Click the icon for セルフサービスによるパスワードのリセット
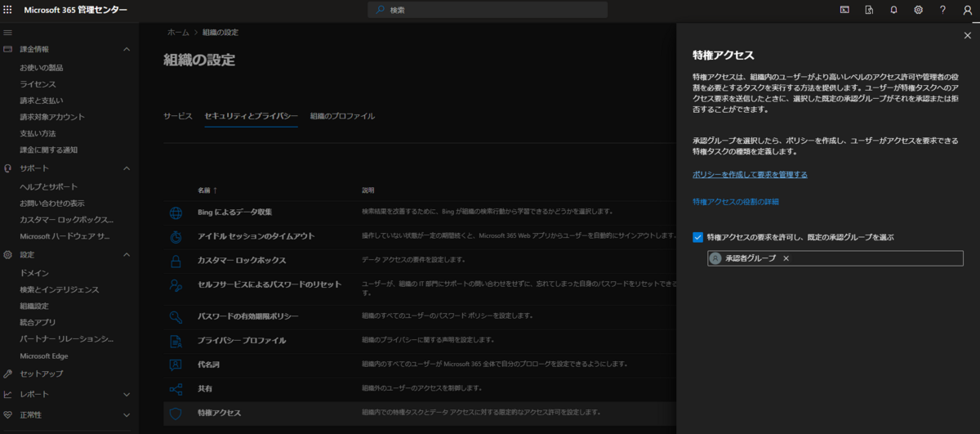The width and height of the screenshot is (980, 434). pyautogui.click(x=176, y=285)
